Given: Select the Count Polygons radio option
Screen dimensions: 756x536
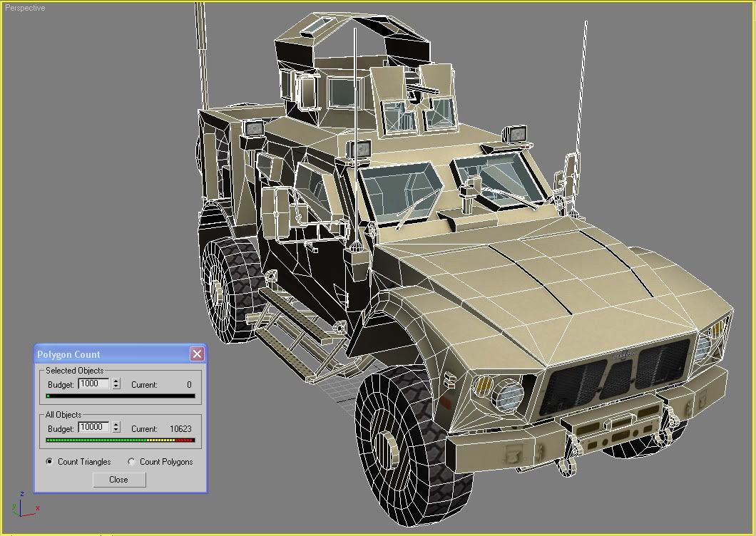Looking at the screenshot, I should click(131, 462).
